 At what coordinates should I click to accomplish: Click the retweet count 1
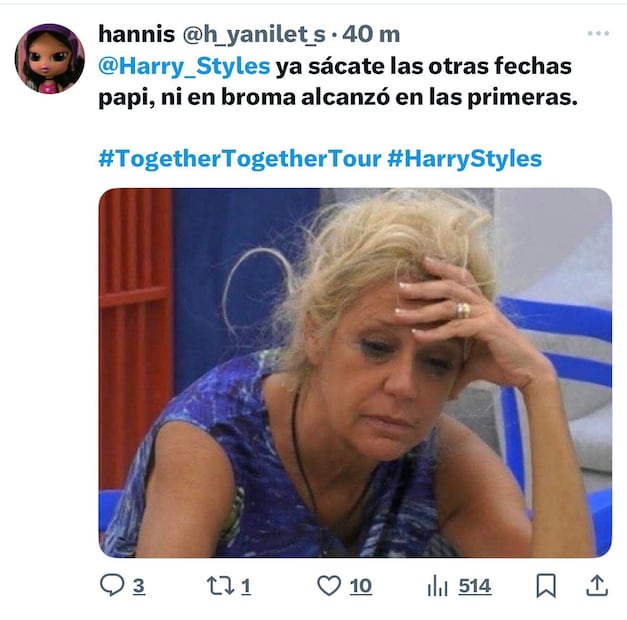246,586
